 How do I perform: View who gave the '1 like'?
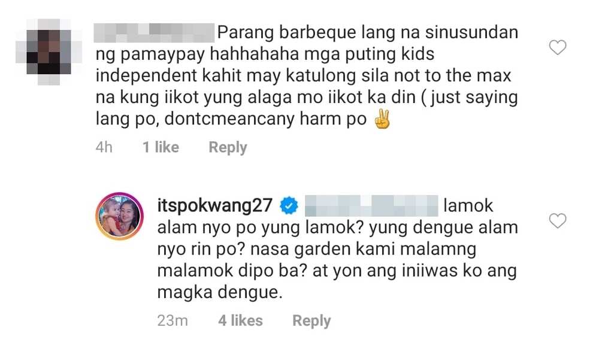[161, 147]
